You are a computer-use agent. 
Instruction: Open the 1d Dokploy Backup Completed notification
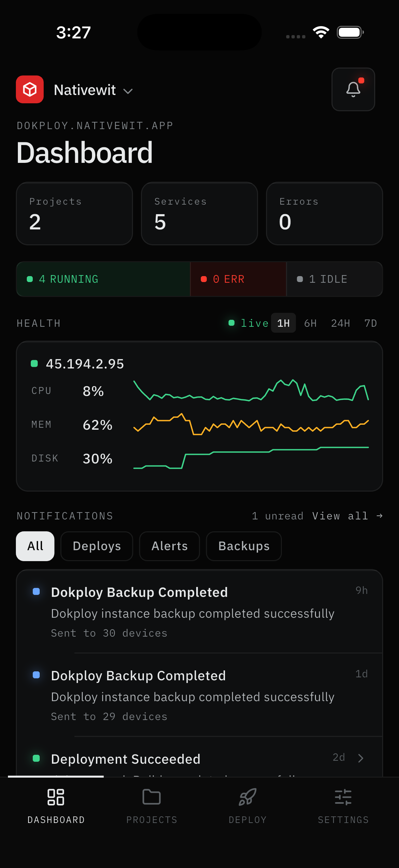[199, 695]
